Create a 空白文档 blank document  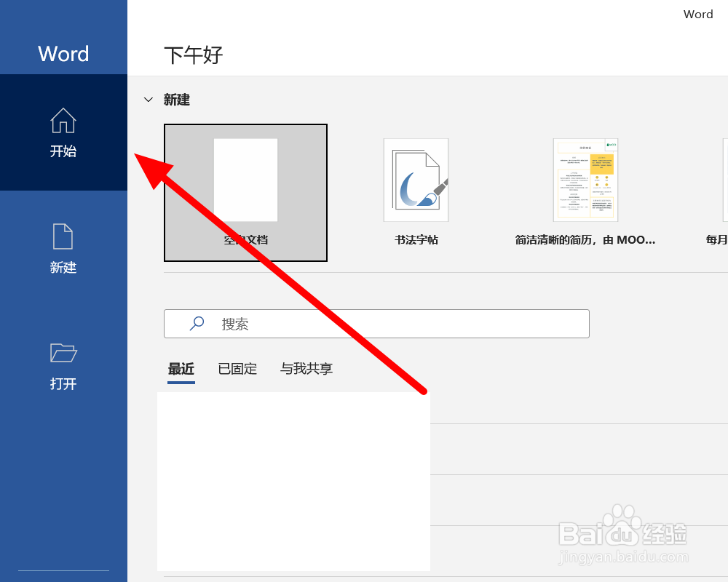pyautogui.click(x=245, y=193)
